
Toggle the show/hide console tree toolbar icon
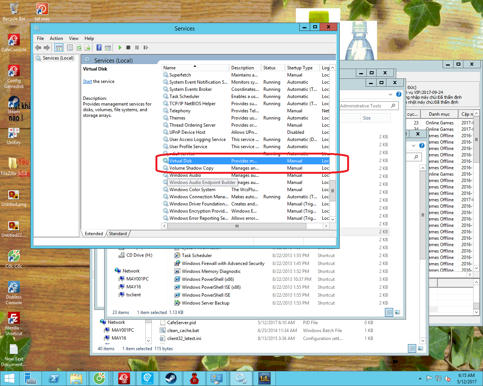(x=59, y=48)
